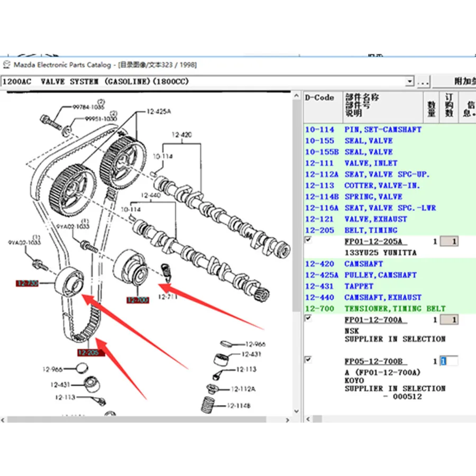Select the 12-205 BELT, TIMING row
476x476 pixels.
(370, 230)
